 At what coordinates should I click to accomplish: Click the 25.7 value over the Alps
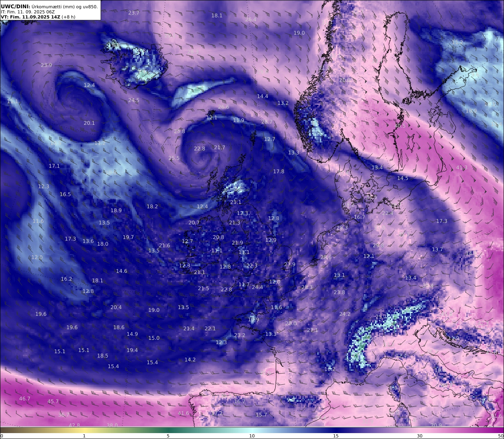[381, 317]
